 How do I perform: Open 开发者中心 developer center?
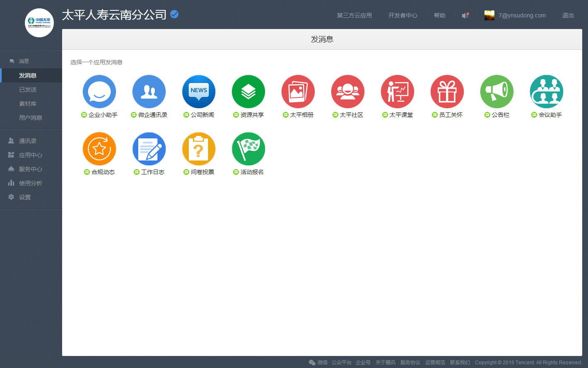point(403,15)
